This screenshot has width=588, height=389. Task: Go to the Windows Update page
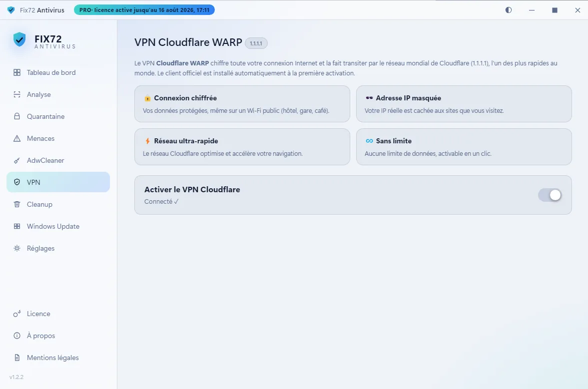click(x=58, y=226)
